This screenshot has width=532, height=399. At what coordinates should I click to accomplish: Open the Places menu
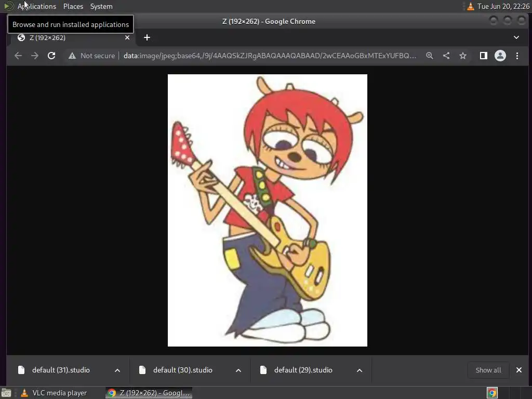coord(73,6)
